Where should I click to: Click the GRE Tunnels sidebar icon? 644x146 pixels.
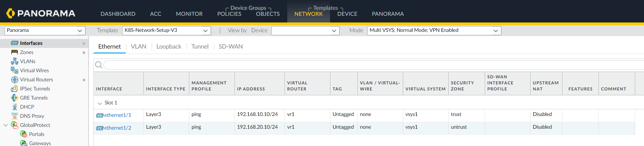point(14,98)
